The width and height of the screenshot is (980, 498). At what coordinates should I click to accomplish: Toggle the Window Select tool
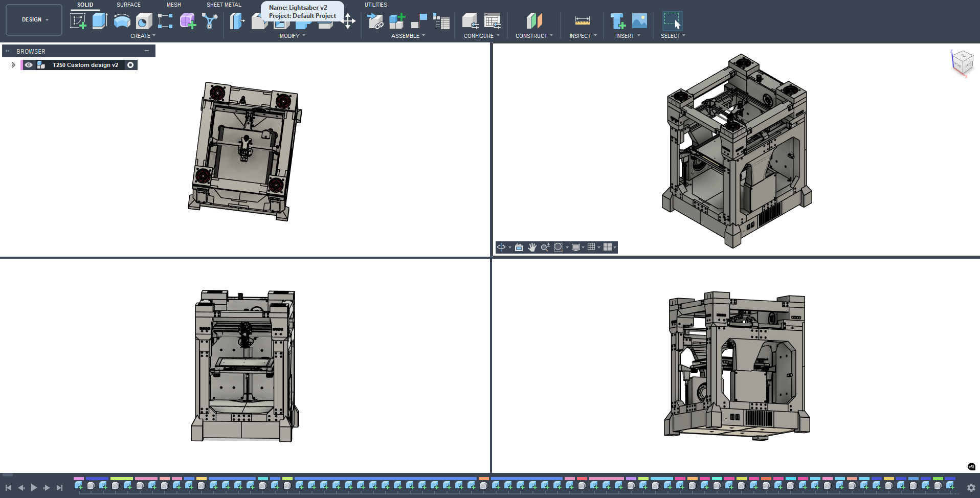[x=672, y=21]
